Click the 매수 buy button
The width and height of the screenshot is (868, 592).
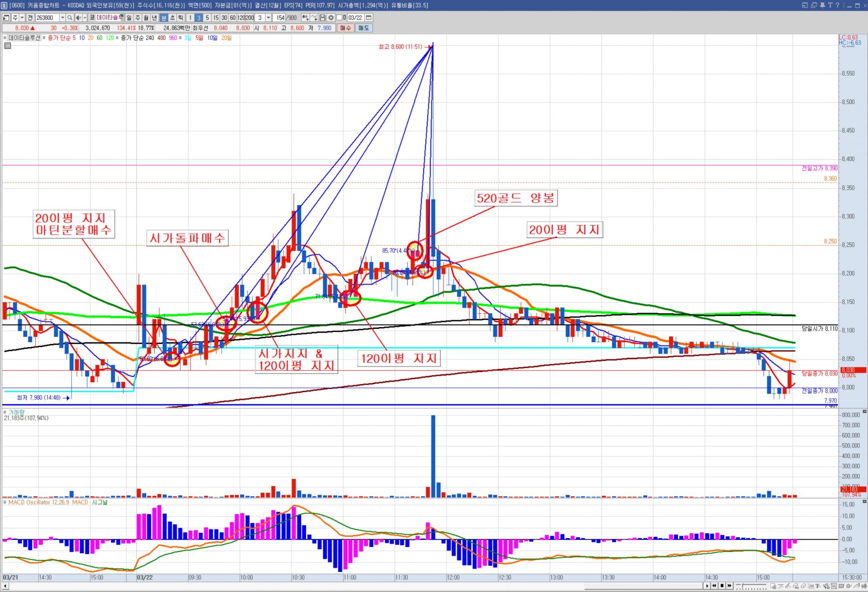pos(345,28)
